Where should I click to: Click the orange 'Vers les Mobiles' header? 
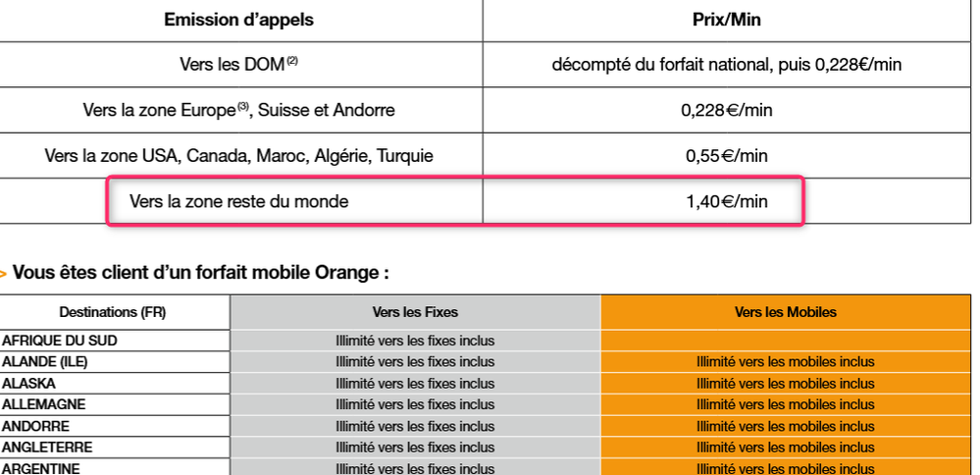click(x=786, y=312)
